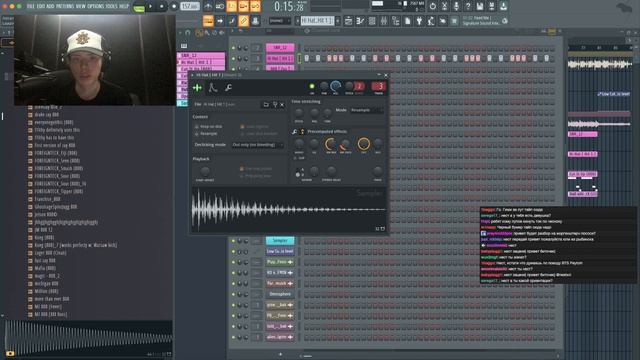Open the PATTERNS menu

[x=65, y=6]
